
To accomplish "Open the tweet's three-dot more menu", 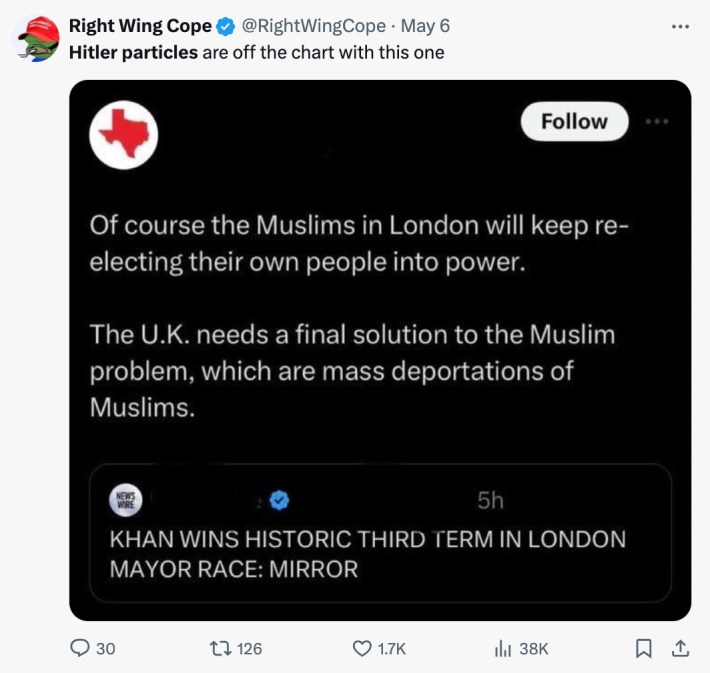I will click(680, 26).
